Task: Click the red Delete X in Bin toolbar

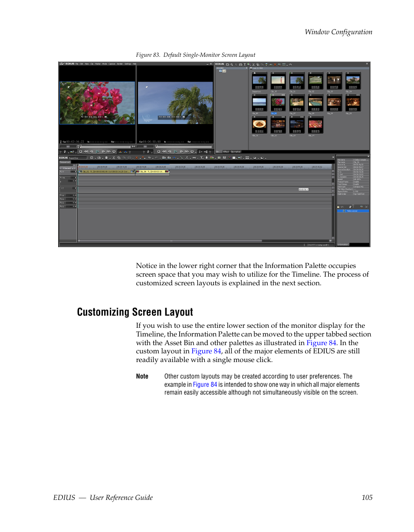Action: [275, 65]
